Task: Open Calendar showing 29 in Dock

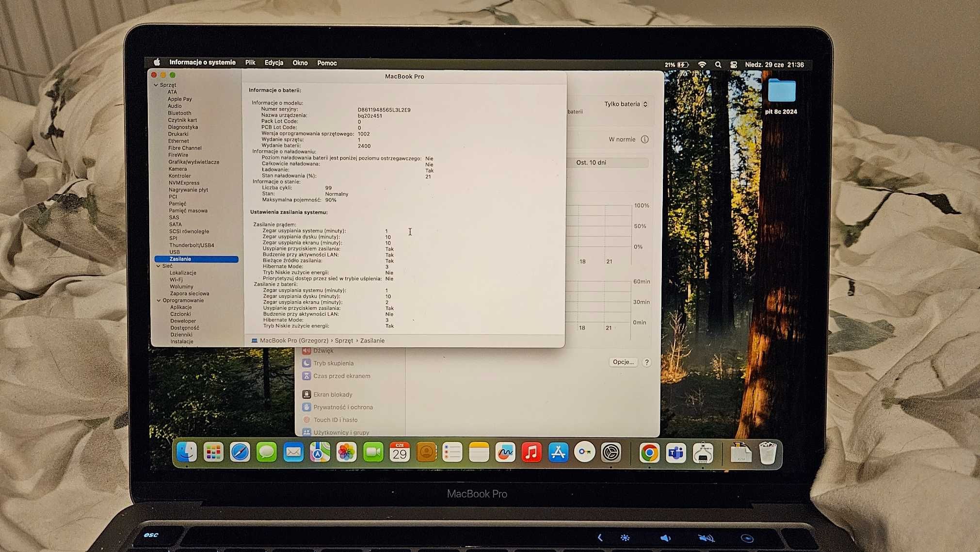Action: pos(400,453)
